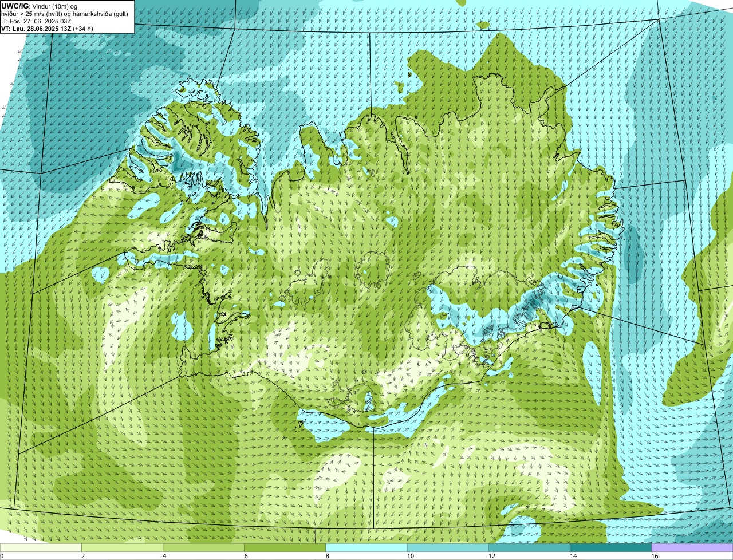Click the 8–10 m/s light cyan swatch
Screen dimensions: 733x560
pyautogui.click(x=366, y=547)
